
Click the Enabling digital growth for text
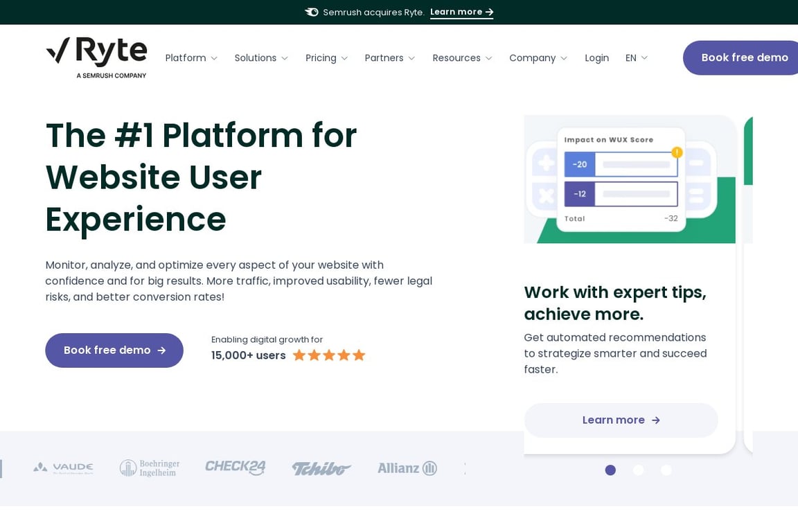pyautogui.click(x=267, y=339)
